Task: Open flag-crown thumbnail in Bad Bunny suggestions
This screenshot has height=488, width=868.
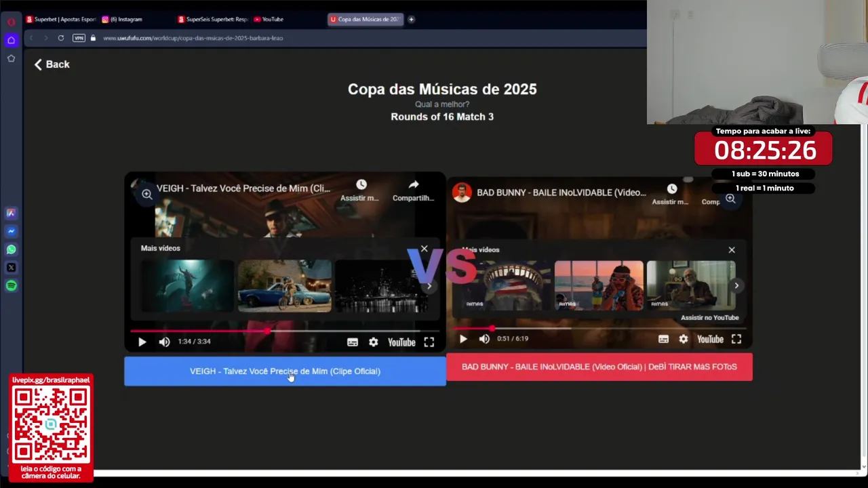Action: tap(506, 286)
